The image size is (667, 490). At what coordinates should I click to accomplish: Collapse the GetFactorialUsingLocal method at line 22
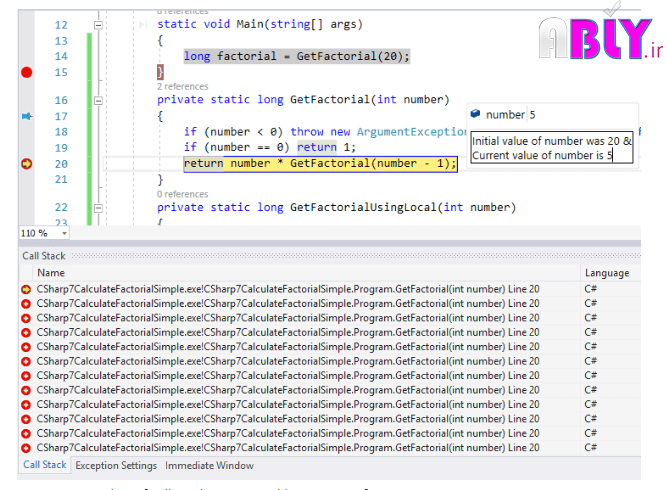(98, 208)
